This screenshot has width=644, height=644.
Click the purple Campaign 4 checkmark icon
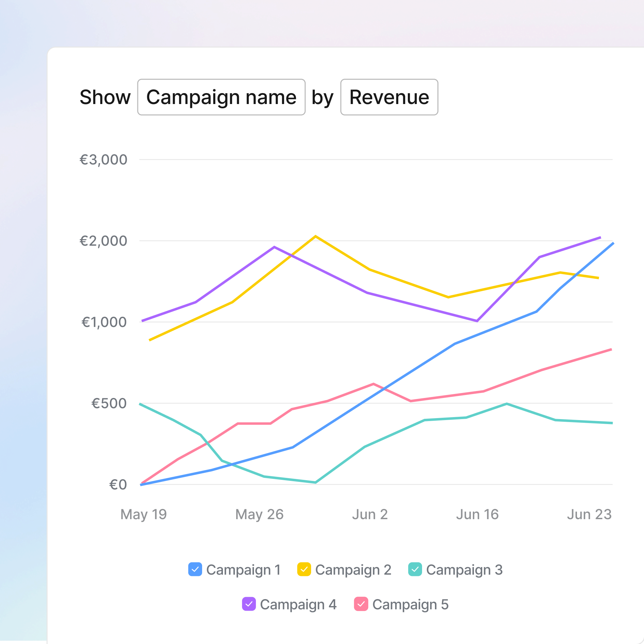point(250,604)
